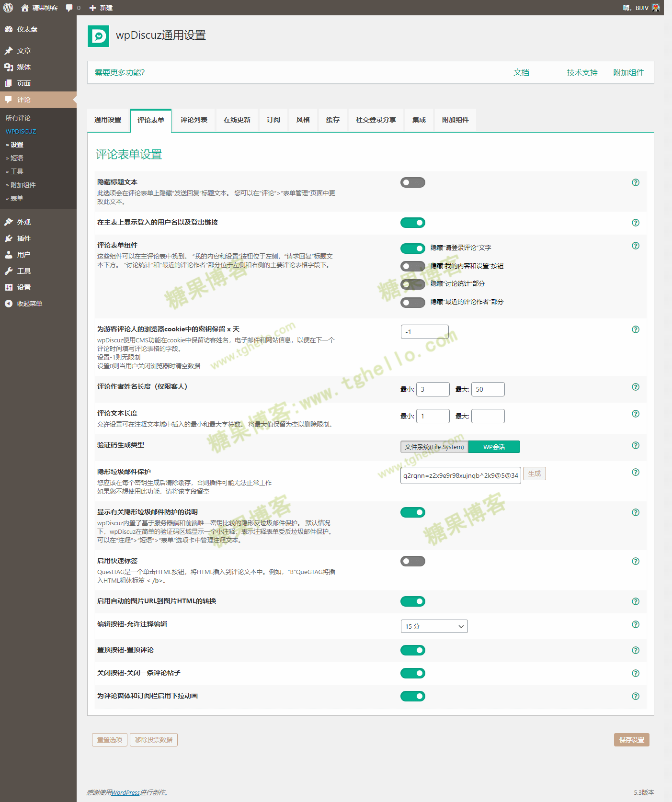Toggle 在主表上显示登入的用户名 switch
This screenshot has height=802, width=672.
coord(413,223)
